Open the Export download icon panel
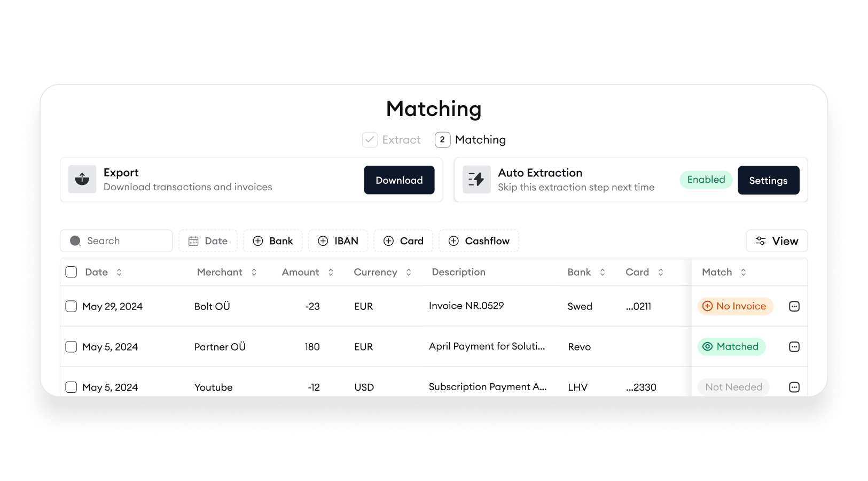The image size is (868, 481). tap(82, 180)
